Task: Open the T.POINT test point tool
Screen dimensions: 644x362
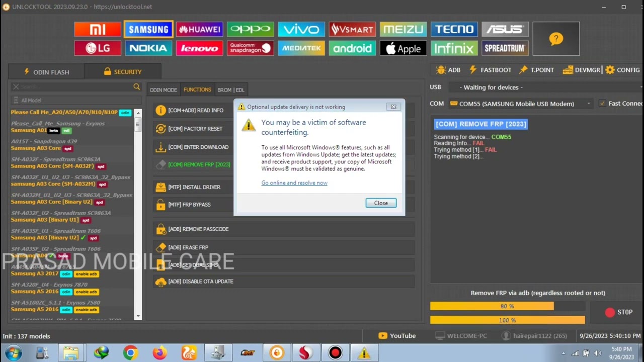Action: point(536,70)
